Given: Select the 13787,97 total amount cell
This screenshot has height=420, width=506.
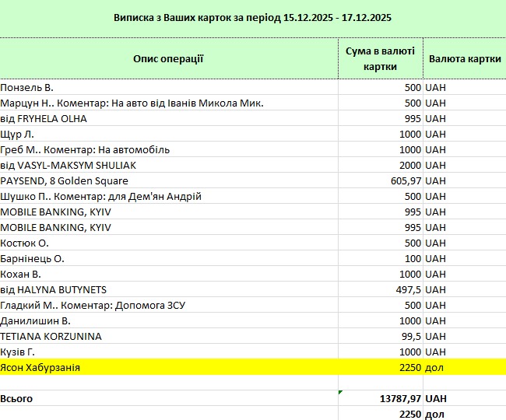Looking at the screenshot, I should tap(380, 398).
